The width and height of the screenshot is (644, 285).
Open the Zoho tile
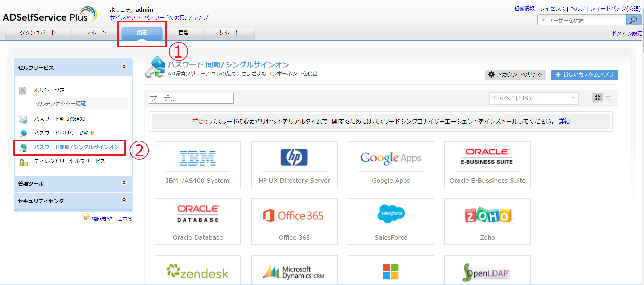487,222
